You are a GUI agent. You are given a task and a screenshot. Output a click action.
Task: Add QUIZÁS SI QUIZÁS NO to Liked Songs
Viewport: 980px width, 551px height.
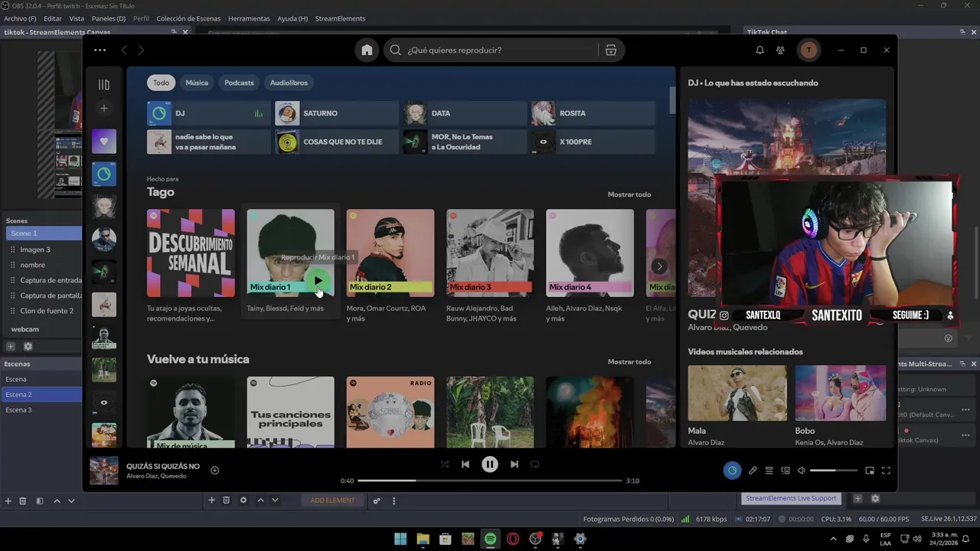click(214, 470)
